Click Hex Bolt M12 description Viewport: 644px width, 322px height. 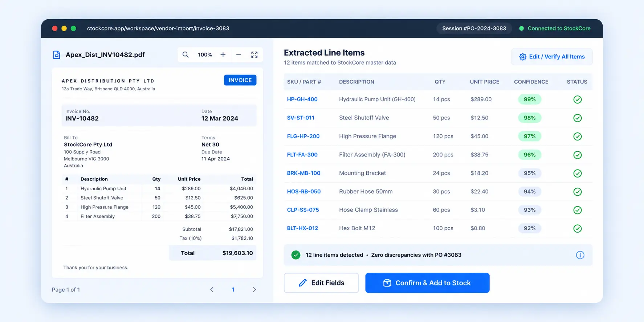point(357,228)
